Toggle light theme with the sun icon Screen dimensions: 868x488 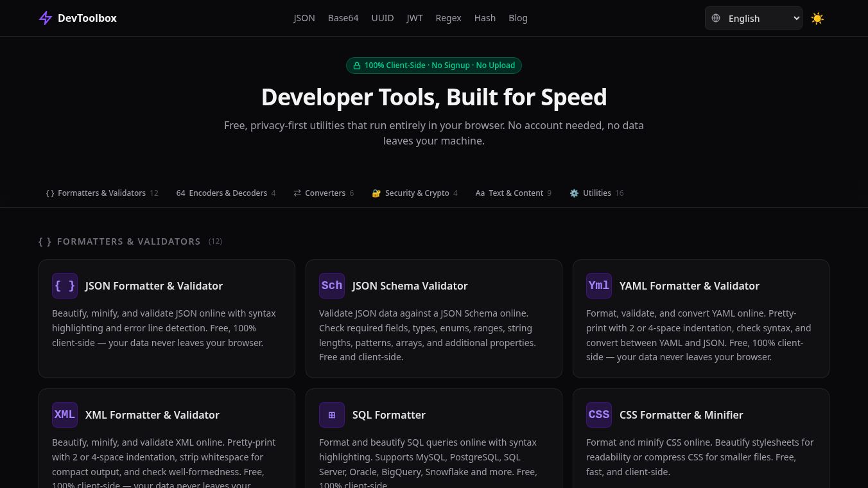click(817, 18)
